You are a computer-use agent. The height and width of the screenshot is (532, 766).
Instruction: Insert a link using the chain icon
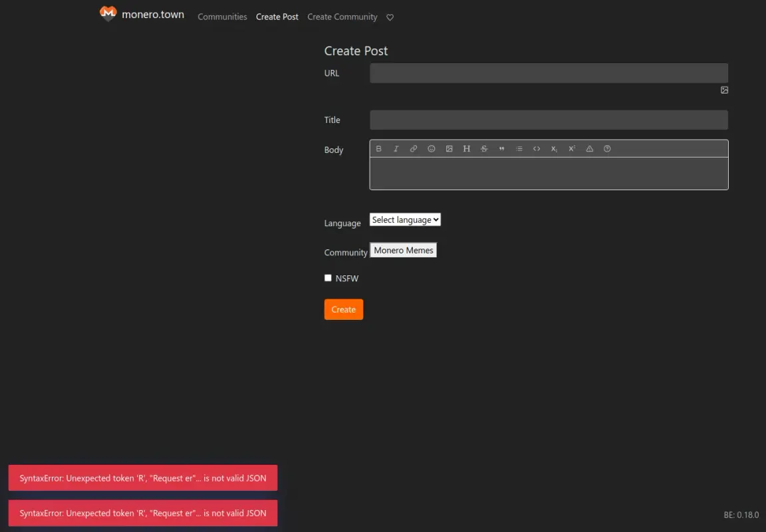[414, 148]
